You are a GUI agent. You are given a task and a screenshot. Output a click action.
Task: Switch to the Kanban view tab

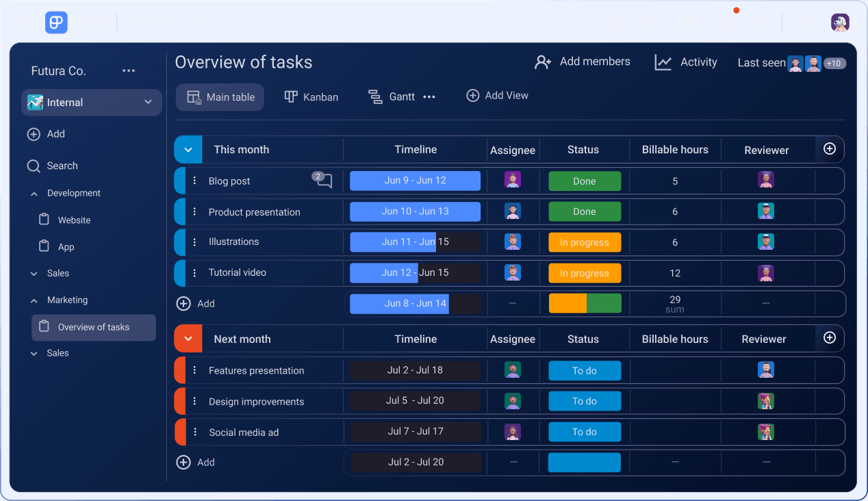(311, 97)
